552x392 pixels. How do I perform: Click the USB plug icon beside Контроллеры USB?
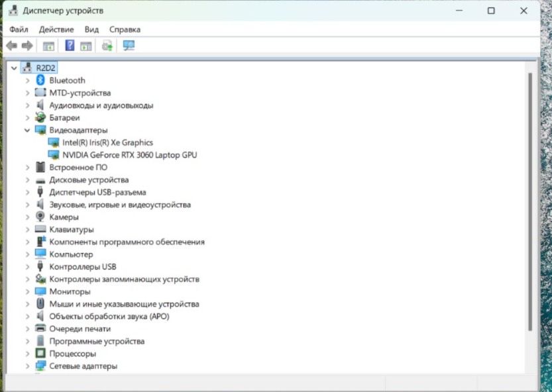coord(40,266)
